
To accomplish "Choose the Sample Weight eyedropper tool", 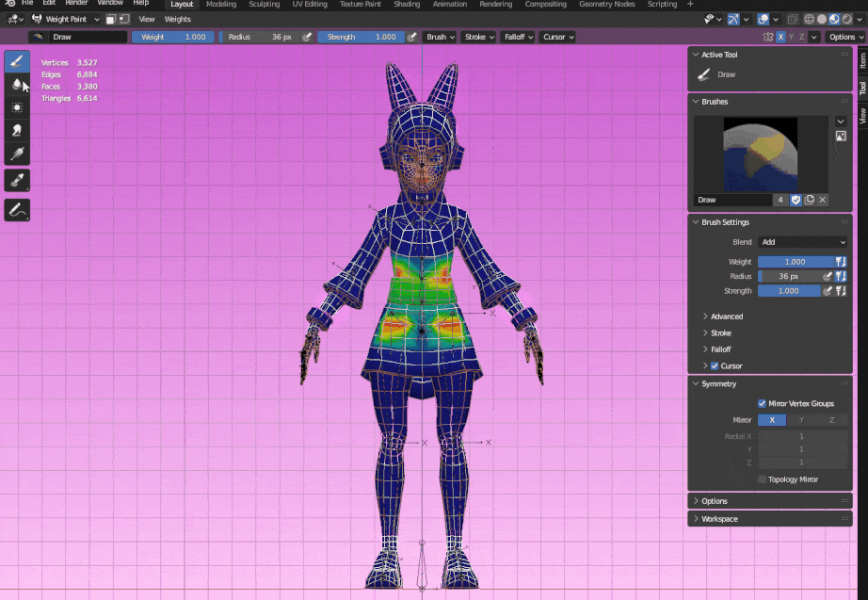I will point(17,181).
